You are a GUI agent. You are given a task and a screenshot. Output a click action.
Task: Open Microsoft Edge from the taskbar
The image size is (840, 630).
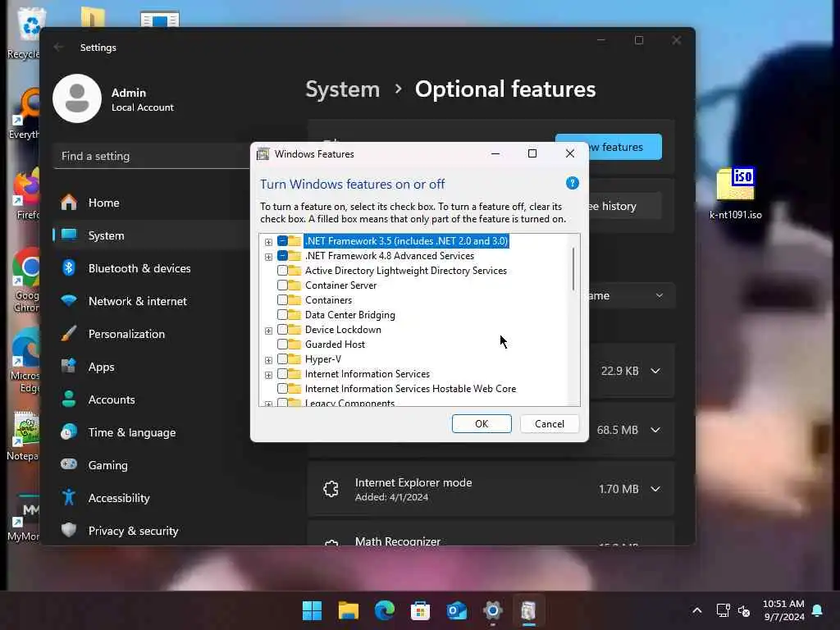click(384, 610)
